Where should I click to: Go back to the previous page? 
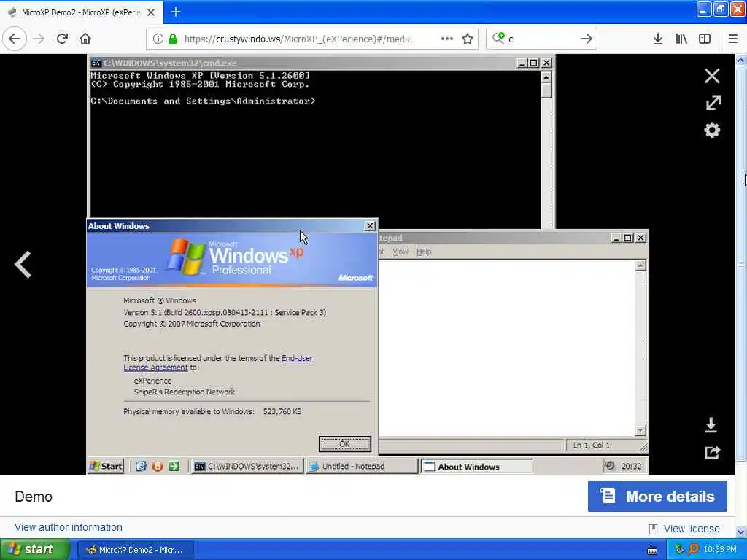tap(15, 39)
